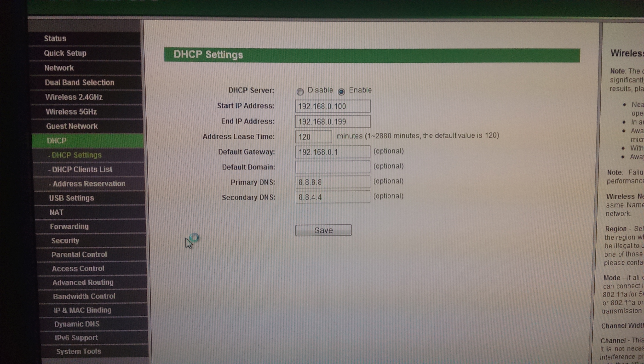
Task: Open the Security section
Action: tap(65, 240)
